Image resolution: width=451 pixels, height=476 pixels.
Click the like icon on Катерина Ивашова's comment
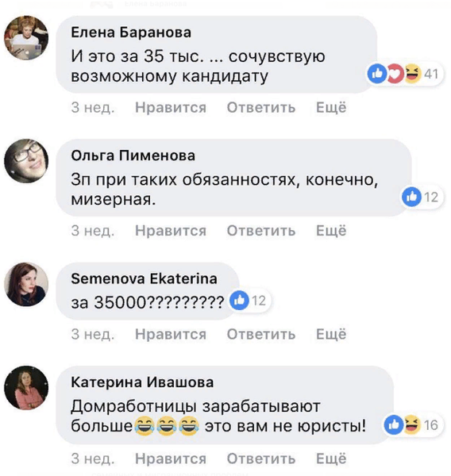pos(394,424)
